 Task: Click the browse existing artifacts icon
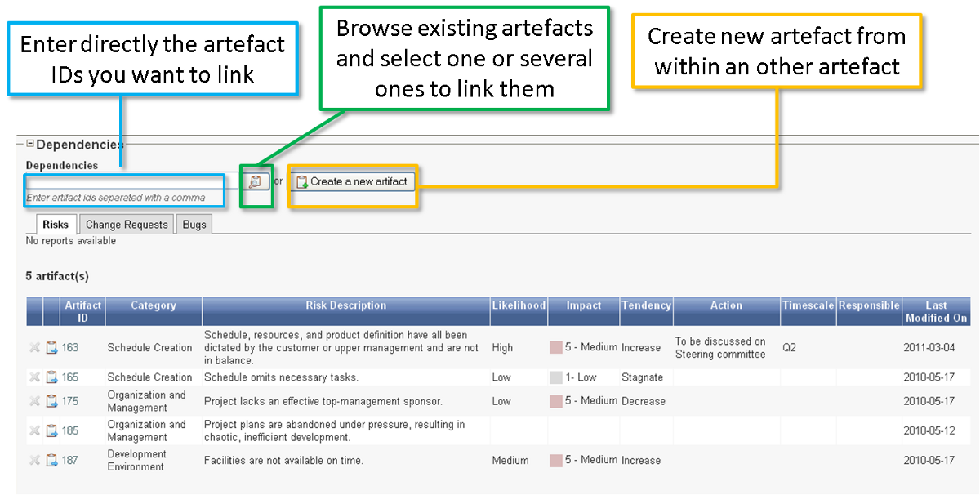(255, 182)
